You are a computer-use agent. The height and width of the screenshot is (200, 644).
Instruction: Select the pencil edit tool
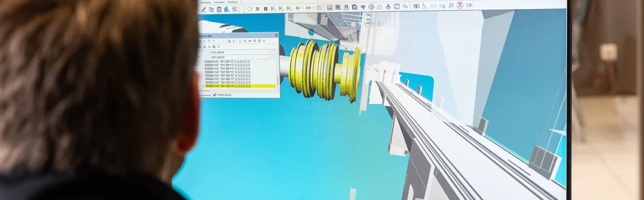pos(204,9)
